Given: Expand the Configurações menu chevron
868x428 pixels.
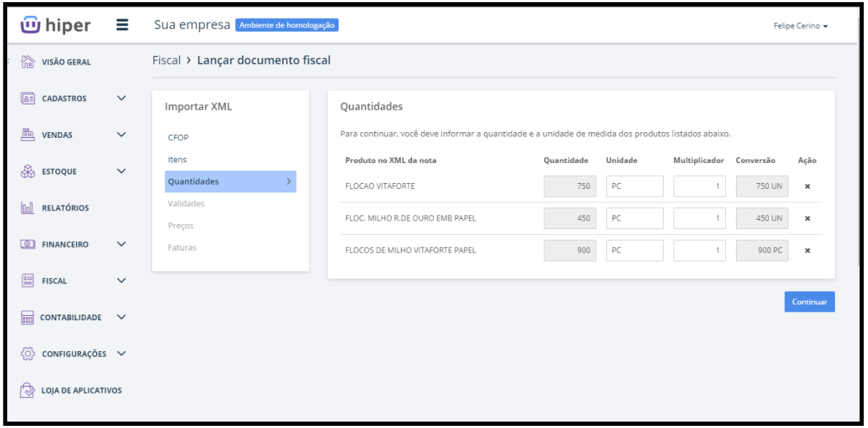Looking at the screenshot, I should tap(121, 354).
